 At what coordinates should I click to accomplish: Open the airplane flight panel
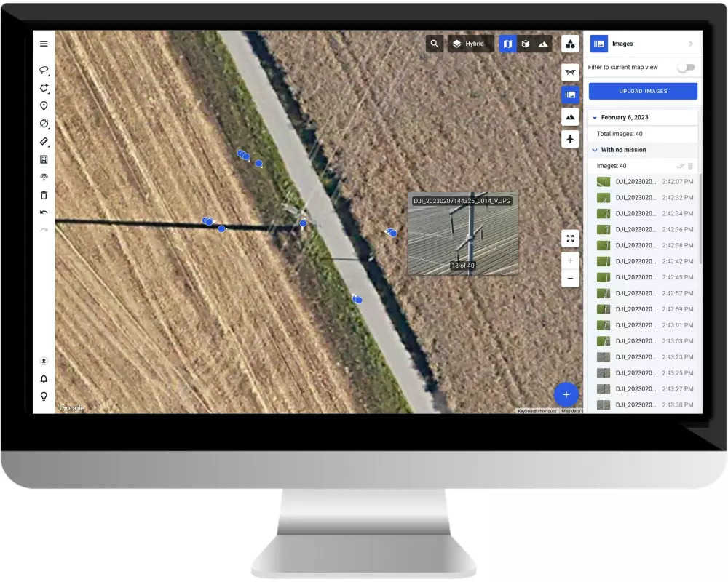tap(570, 139)
